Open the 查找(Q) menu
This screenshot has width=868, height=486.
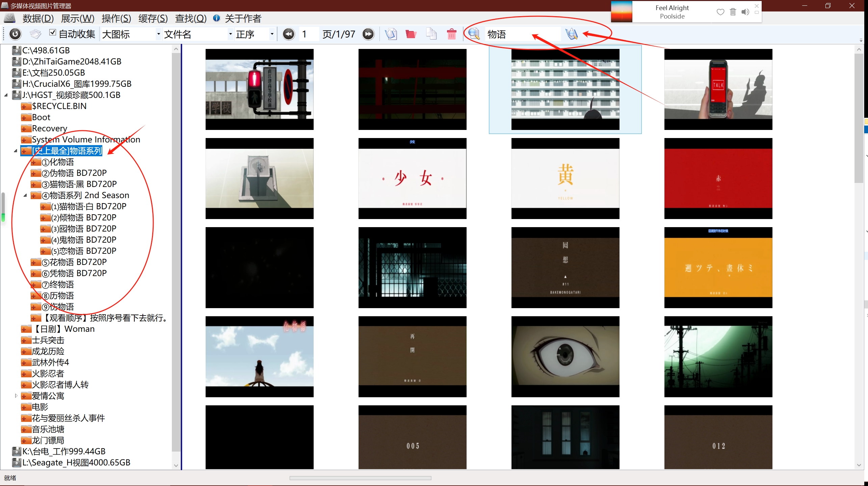(x=191, y=18)
